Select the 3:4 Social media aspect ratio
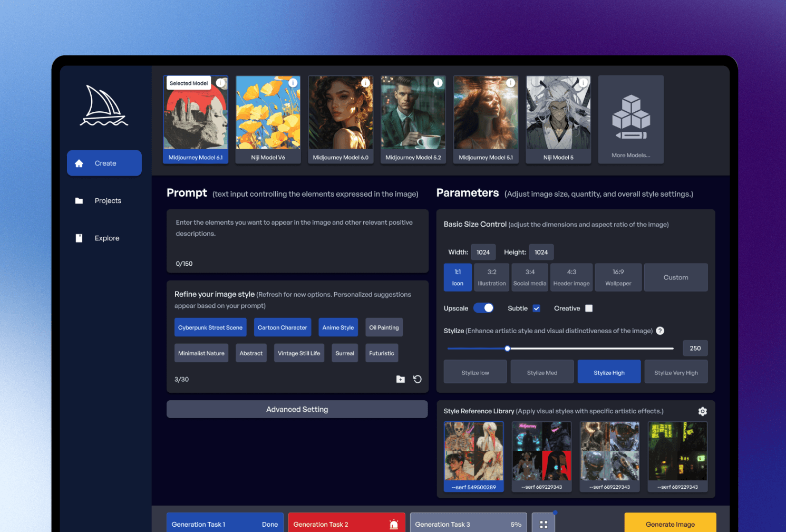 point(530,277)
